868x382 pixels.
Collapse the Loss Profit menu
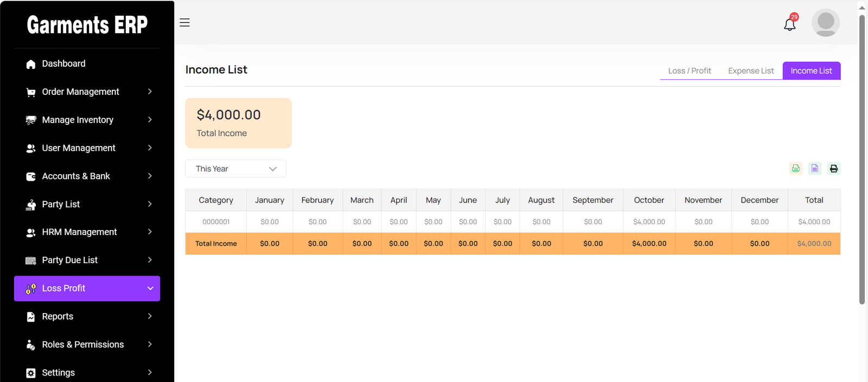[150, 289]
